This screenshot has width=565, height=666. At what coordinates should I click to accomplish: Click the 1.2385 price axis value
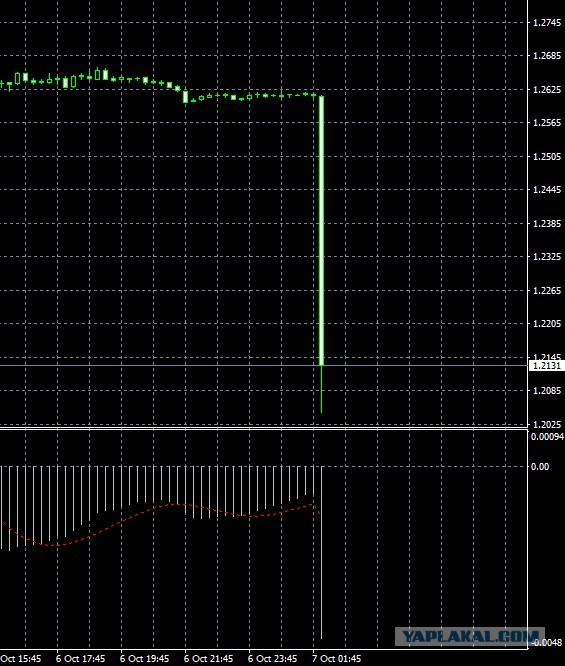547,223
